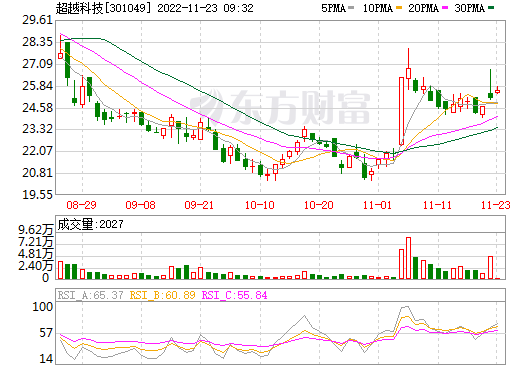The height and width of the screenshot is (365, 520).
Task: Click the 10PMA orange legend swatch
Action: pos(399,8)
